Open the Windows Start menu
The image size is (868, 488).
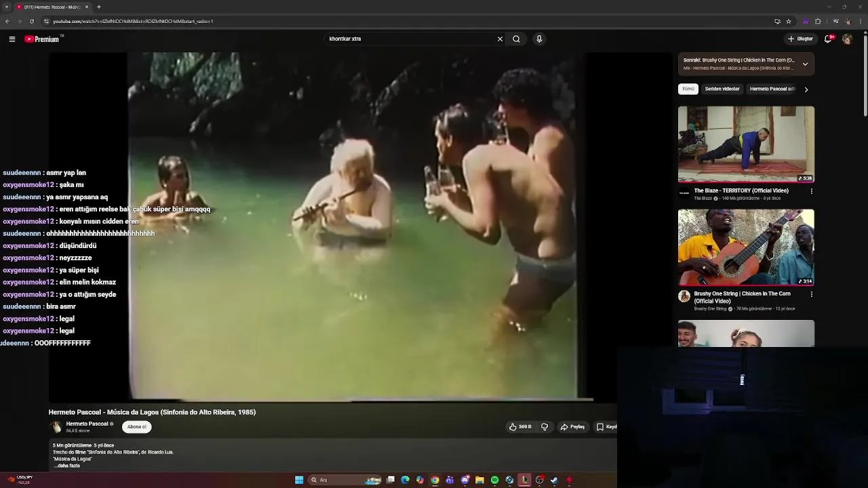299,480
